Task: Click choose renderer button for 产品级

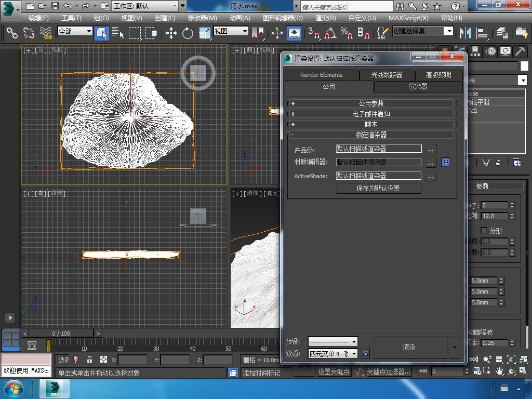Action: (x=431, y=149)
